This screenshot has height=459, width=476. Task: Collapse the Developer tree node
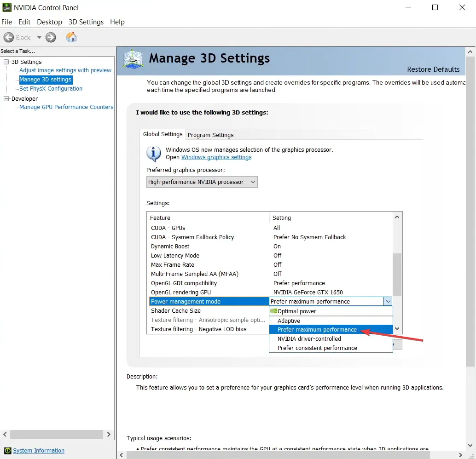click(6, 98)
